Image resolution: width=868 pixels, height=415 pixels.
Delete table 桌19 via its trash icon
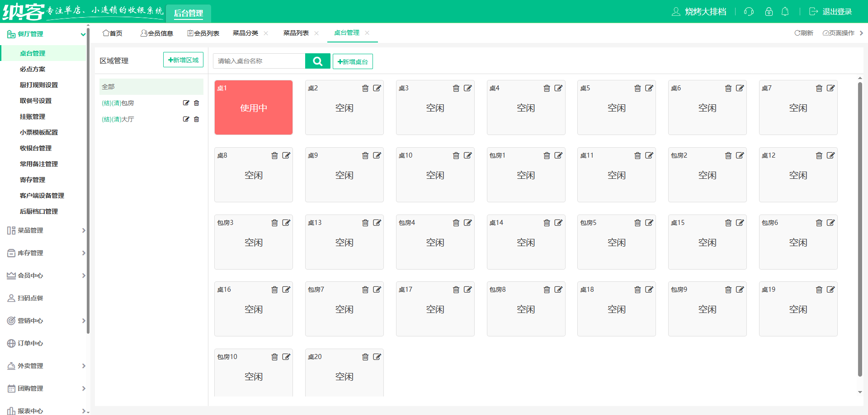[819, 290]
